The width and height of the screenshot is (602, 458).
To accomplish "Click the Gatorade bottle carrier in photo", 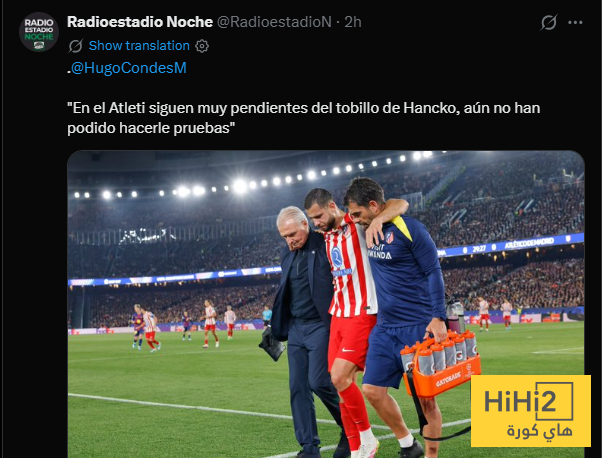I will click(x=441, y=364).
